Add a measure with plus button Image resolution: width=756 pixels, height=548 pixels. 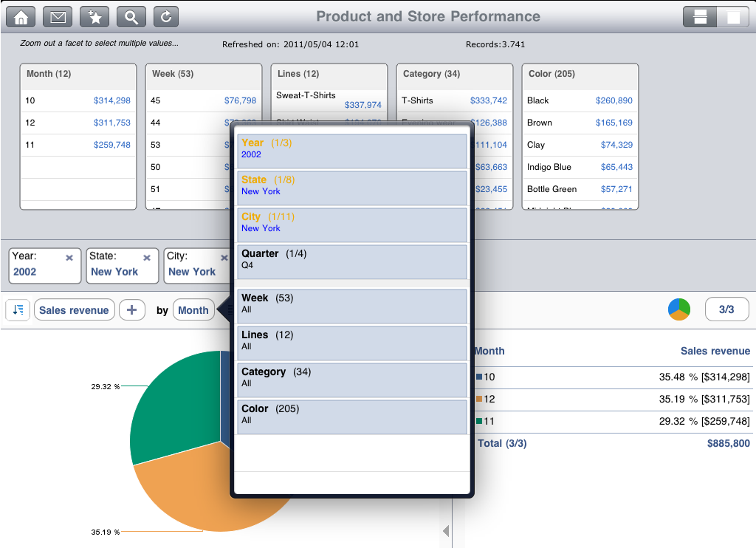pyautogui.click(x=131, y=310)
